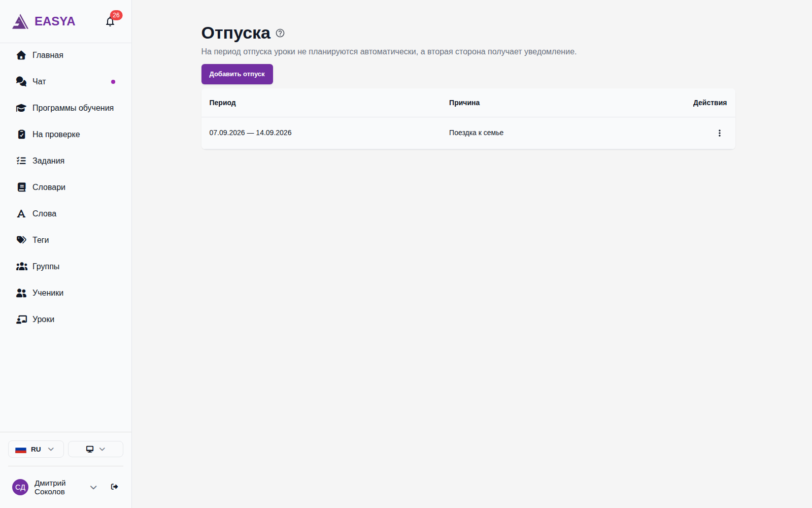Expand the Дмитрий Соколов user menu
The width and height of the screenshot is (812, 508).
coord(93,487)
